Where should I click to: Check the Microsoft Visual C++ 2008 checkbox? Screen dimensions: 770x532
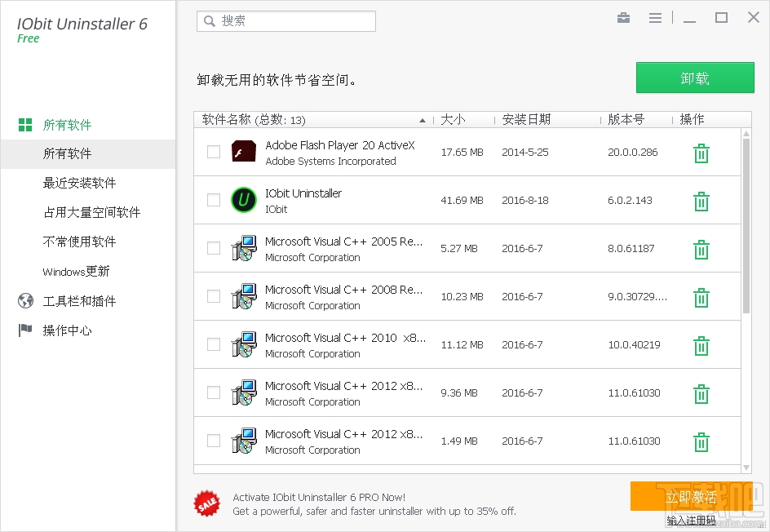pos(213,297)
